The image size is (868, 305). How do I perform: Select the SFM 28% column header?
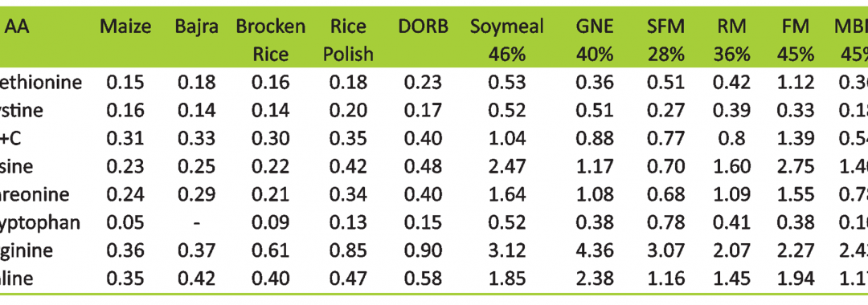pyautogui.click(x=666, y=40)
